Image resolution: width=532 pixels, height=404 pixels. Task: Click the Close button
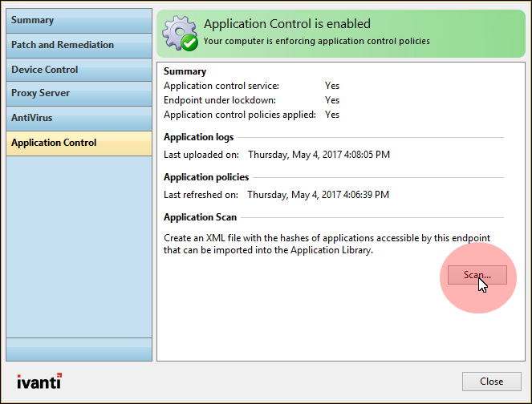click(x=491, y=382)
